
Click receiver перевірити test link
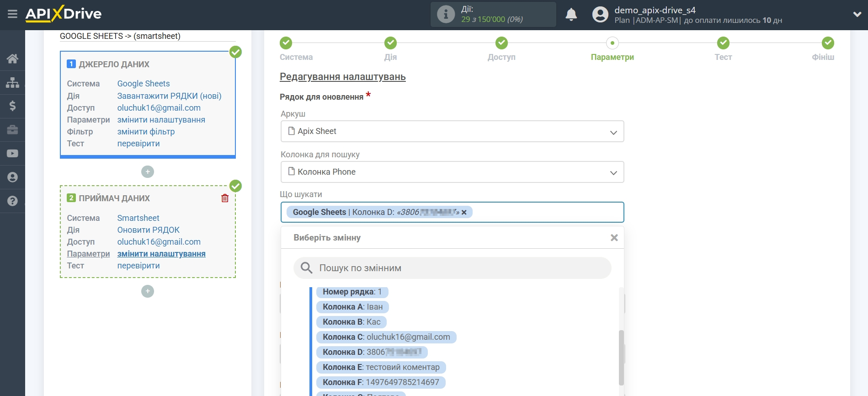[138, 266]
